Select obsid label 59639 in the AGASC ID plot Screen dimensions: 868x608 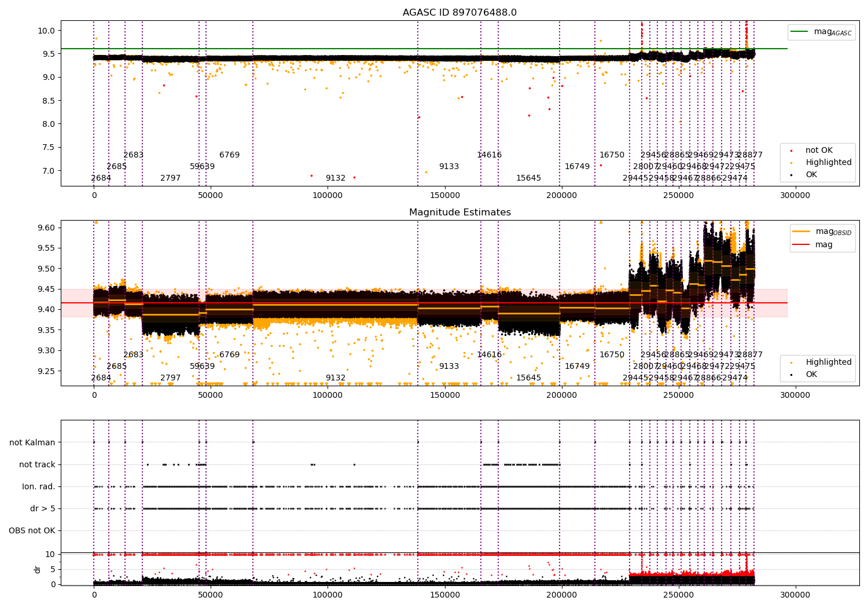point(202,167)
